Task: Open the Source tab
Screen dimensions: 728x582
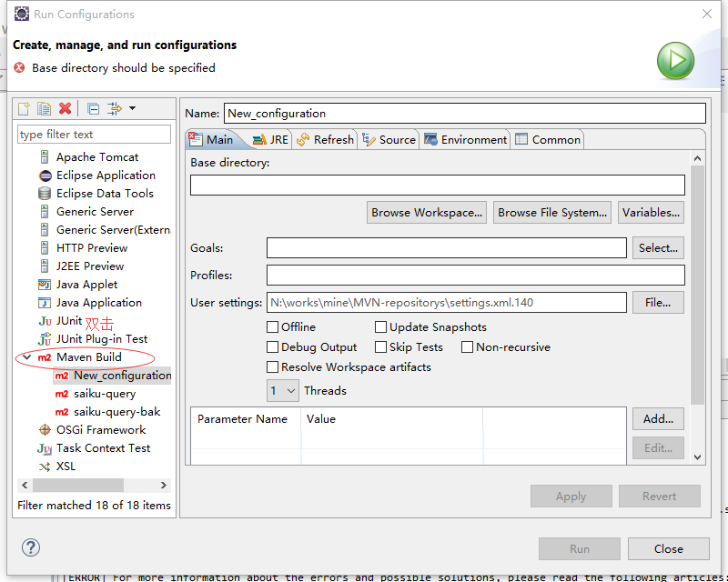Action: point(389,140)
